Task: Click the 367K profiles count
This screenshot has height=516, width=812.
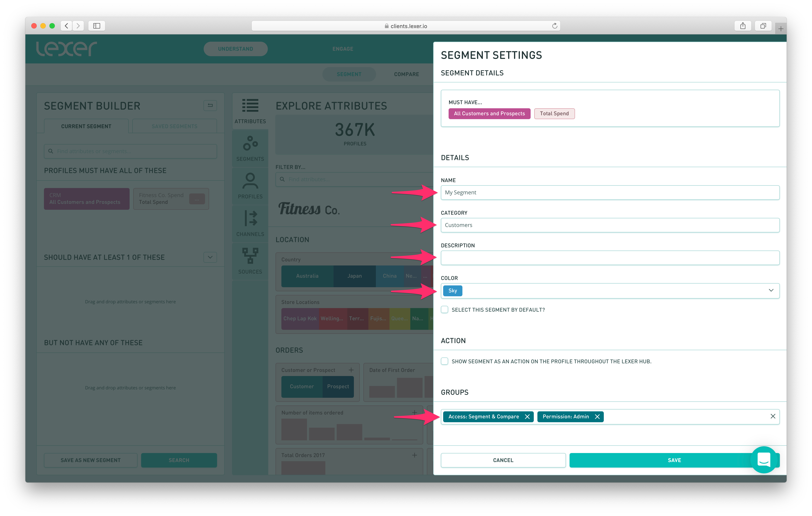Action: [355, 130]
